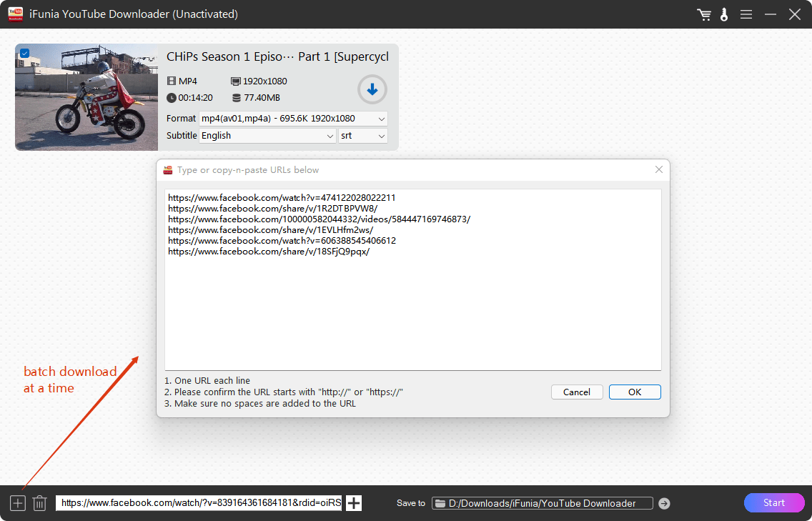This screenshot has height=521, width=812.
Task: Open output folder with arrow icon
Action: [x=664, y=503]
